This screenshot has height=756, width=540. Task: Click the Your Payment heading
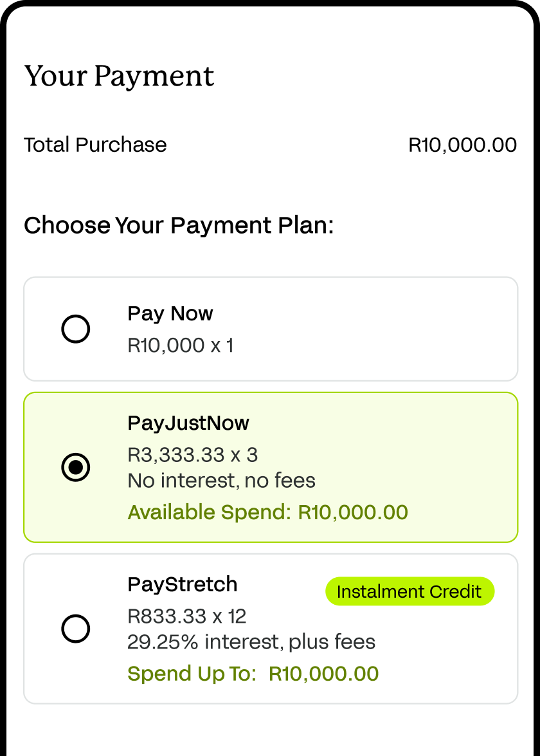coord(119,77)
